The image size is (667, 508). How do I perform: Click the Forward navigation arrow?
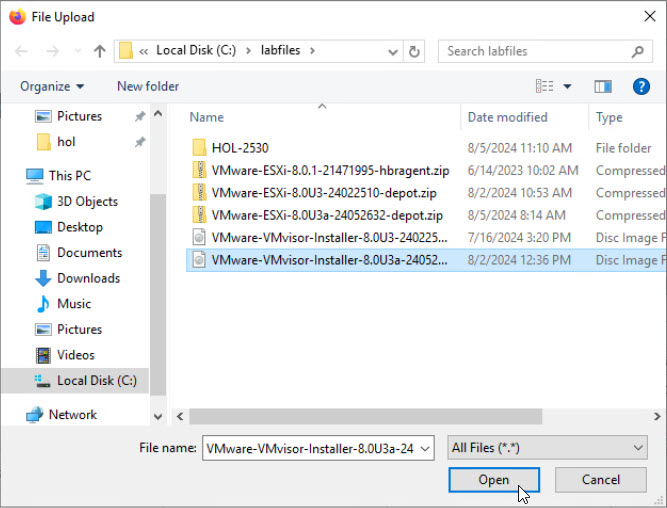coord(53,51)
